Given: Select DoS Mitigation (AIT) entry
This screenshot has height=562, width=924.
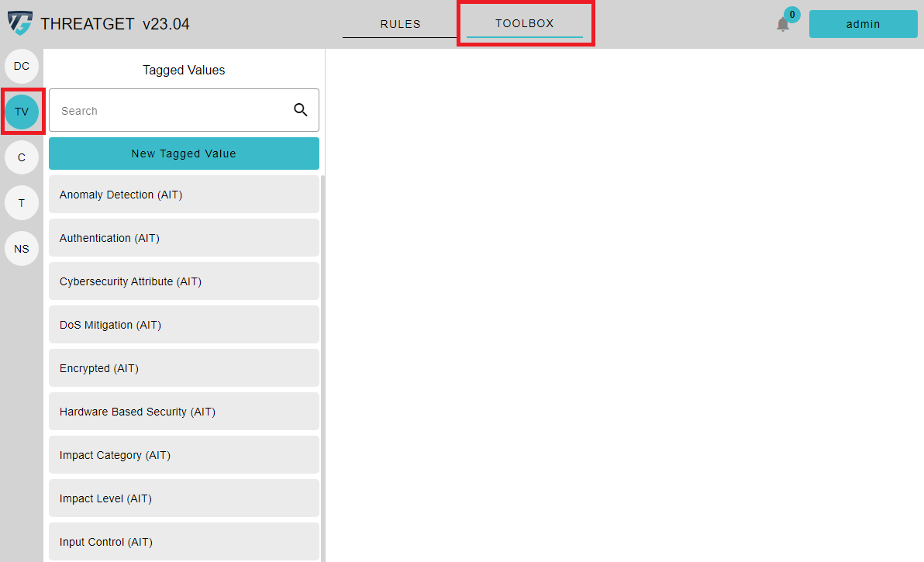Looking at the screenshot, I should tap(184, 325).
